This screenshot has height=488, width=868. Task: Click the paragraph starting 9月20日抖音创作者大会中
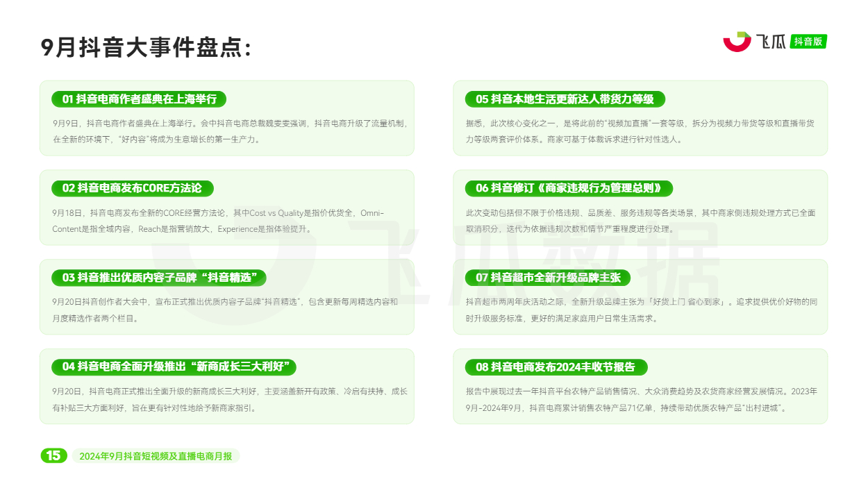(x=225, y=310)
